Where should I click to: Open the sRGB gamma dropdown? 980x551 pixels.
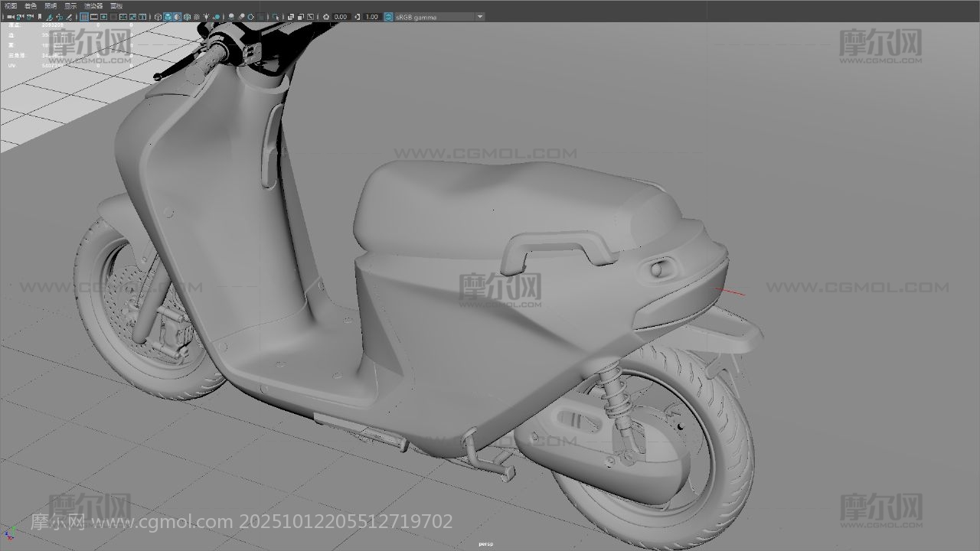480,16
